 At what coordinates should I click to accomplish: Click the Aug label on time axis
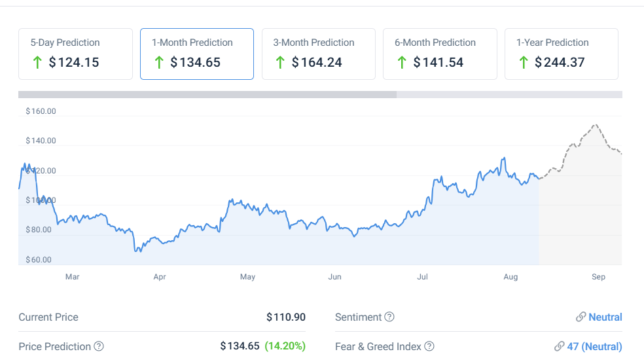pos(510,277)
